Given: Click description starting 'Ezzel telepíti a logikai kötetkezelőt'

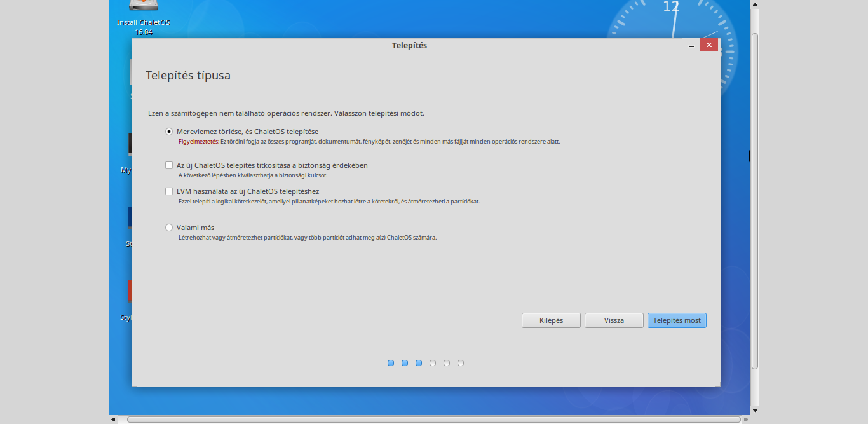Looking at the screenshot, I should [329, 202].
